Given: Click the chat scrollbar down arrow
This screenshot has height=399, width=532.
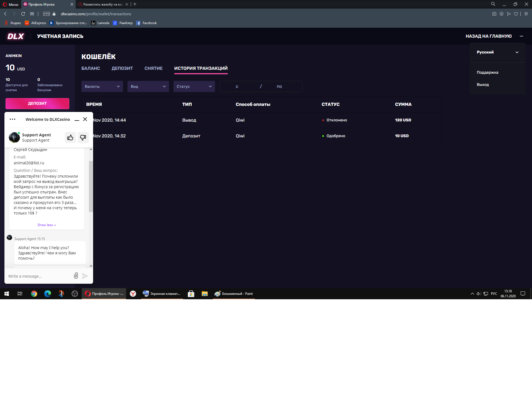Looking at the screenshot, I should click(91, 266).
